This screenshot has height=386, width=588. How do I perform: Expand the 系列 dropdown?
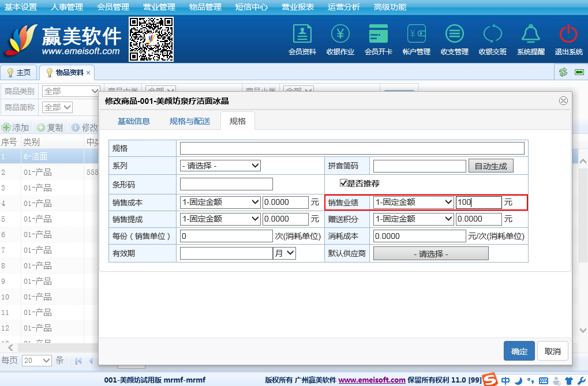(x=220, y=166)
